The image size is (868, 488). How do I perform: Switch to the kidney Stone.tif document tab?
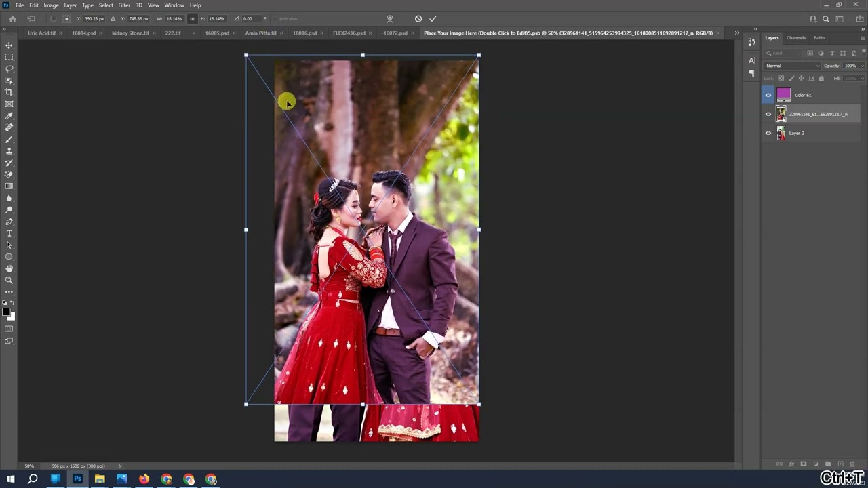(x=130, y=33)
